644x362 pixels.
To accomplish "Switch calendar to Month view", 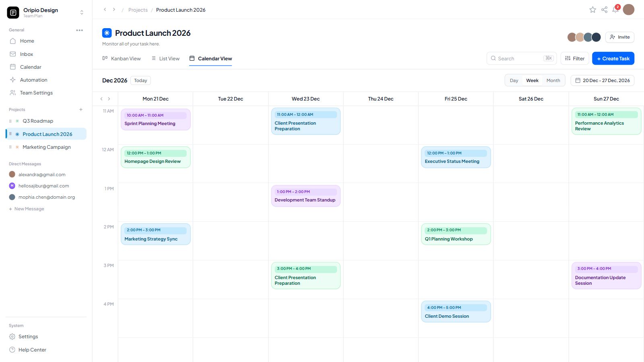I will point(553,80).
